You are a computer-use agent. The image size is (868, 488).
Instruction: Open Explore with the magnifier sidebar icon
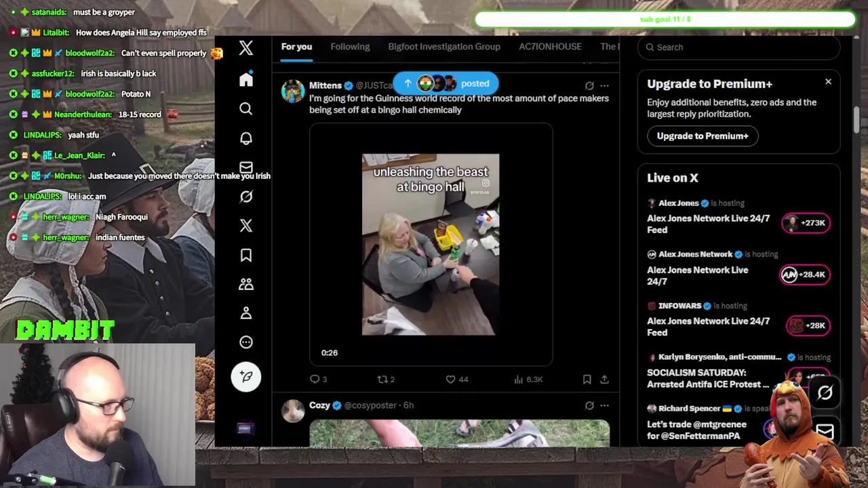246,108
